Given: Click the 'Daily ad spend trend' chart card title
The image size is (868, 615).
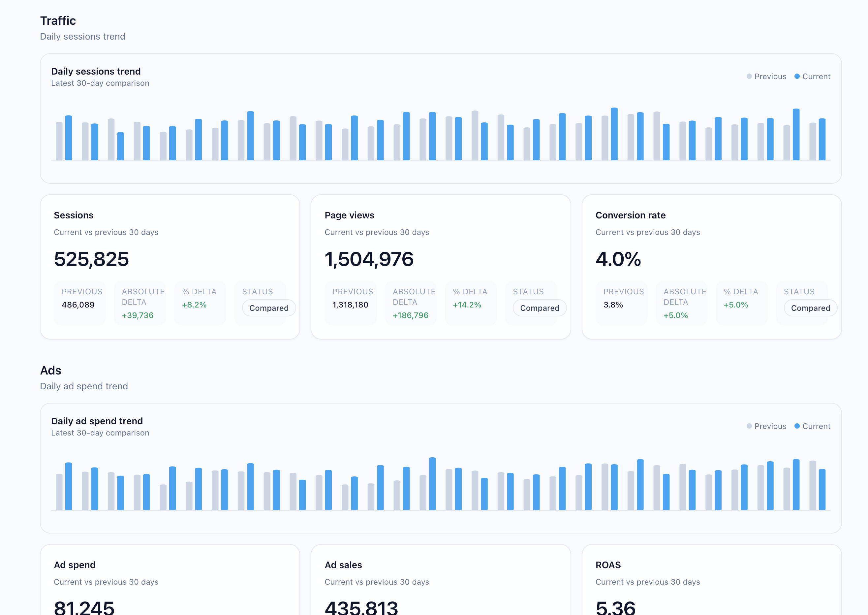Looking at the screenshot, I should (x=97, y=421).
